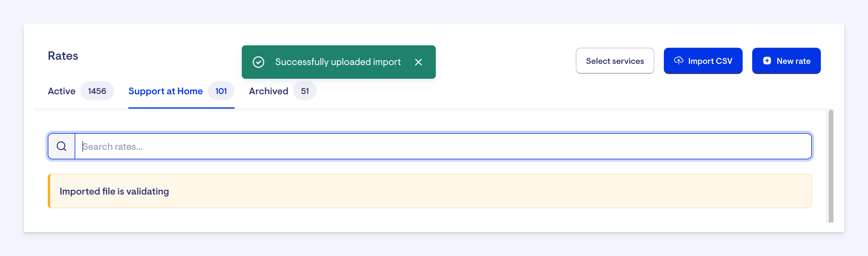The height and width of the screenshot is (256, 868).
Task: Focus the Search rates input field
Action: 443,146
